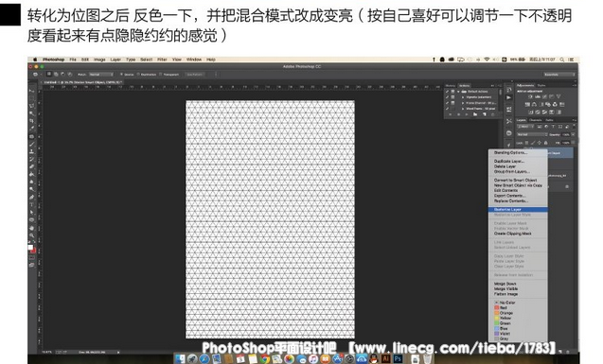Viewport: 603px width, 364px height.
Task: Open the Photoshop icon in the Dock
Action: coord(398,358)
